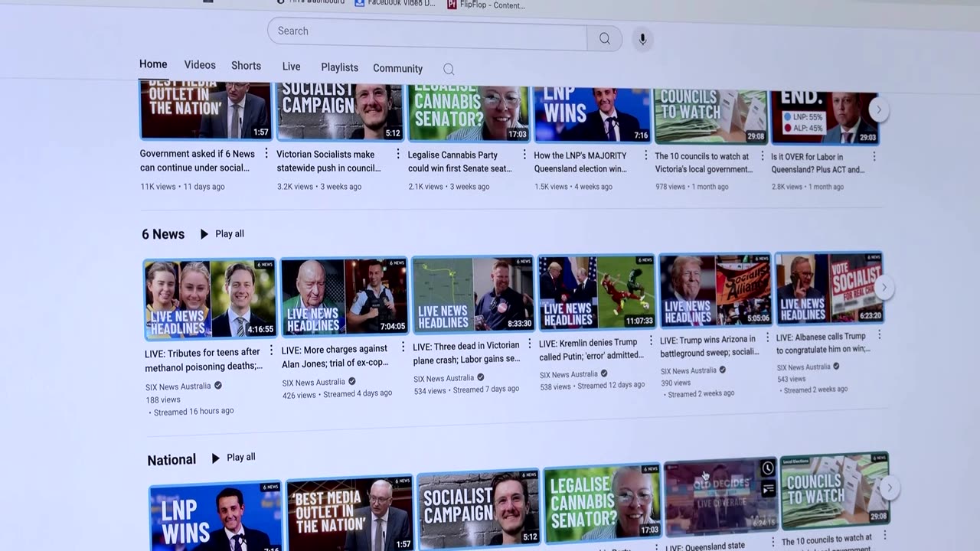Image resolution: width=980 pixels, height=551 pixels.
Task: Click the search magnifier button
Action: [605, 38]
